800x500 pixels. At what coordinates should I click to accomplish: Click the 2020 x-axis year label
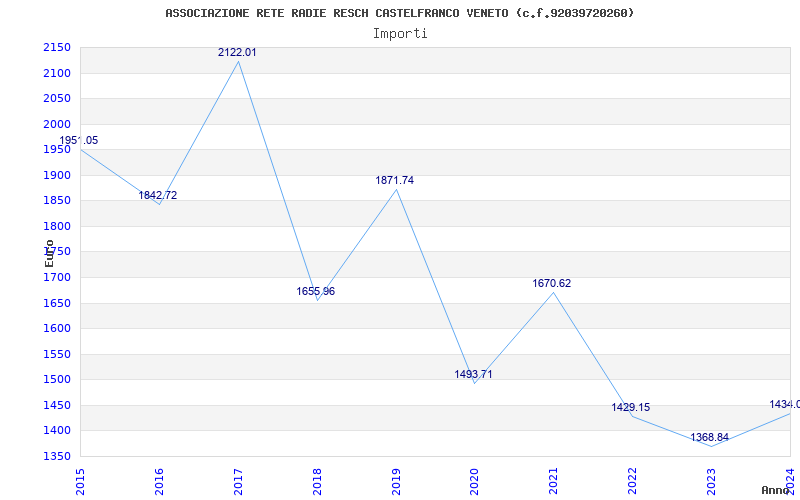(x=475, y=481)
